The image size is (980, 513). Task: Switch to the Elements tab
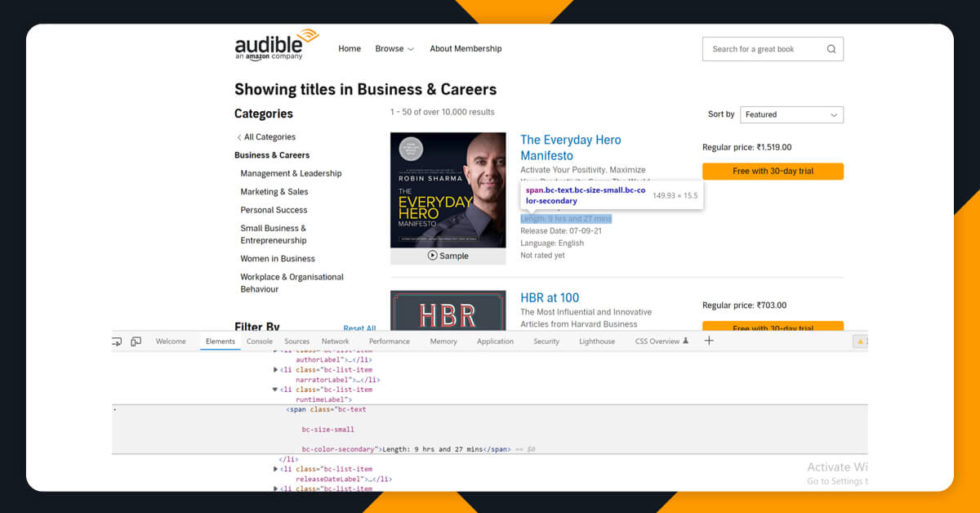click(x=220, y=341)
